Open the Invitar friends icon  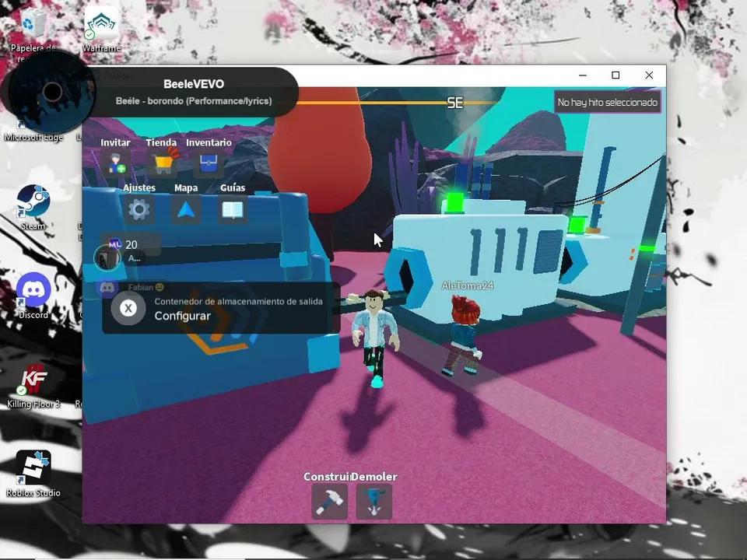(x=116, y=163)
